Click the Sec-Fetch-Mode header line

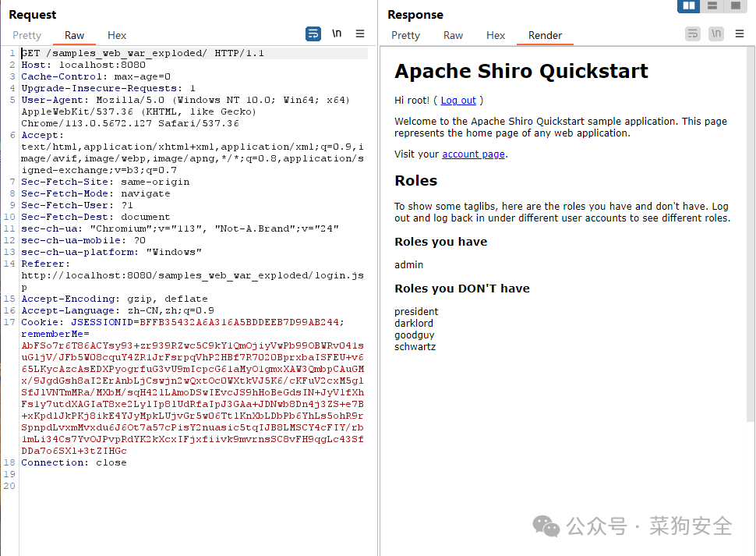pos(96,193)
